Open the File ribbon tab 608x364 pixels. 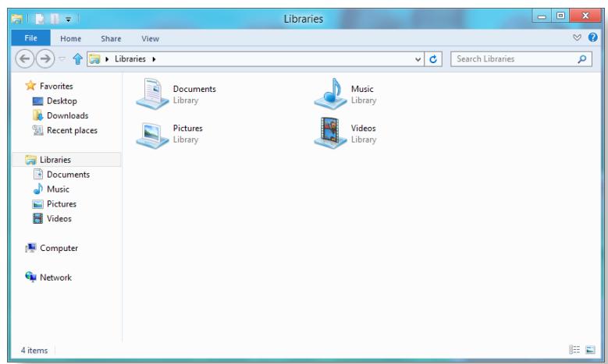(x=30, y=38)
